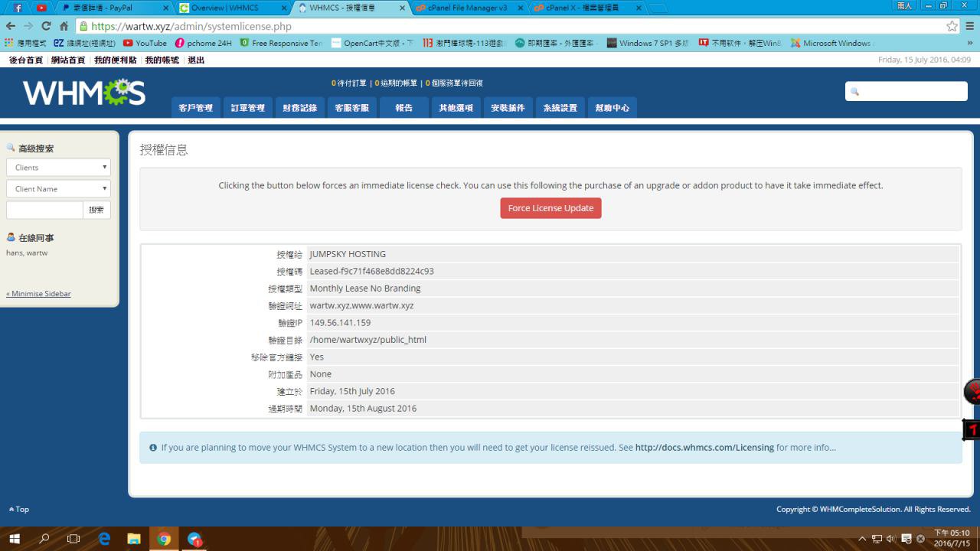
Task: Open File Explorer from the taskbar
Action: [134, 539]
